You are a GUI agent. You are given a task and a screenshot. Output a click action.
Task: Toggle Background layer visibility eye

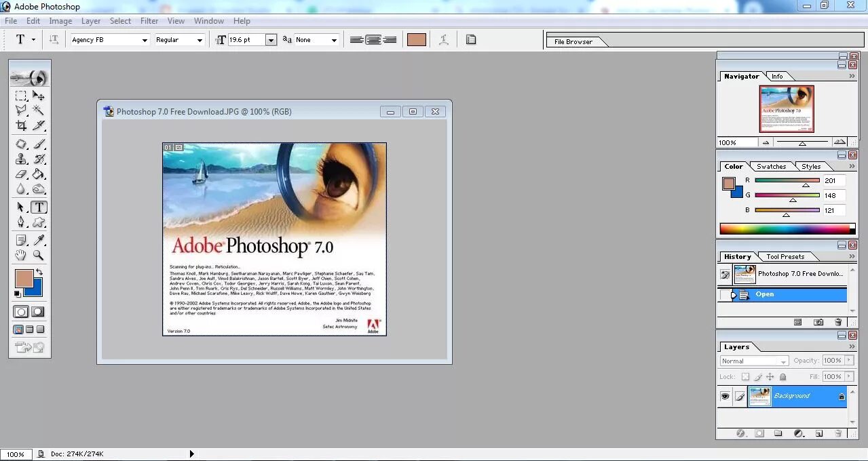coord(725,397)
